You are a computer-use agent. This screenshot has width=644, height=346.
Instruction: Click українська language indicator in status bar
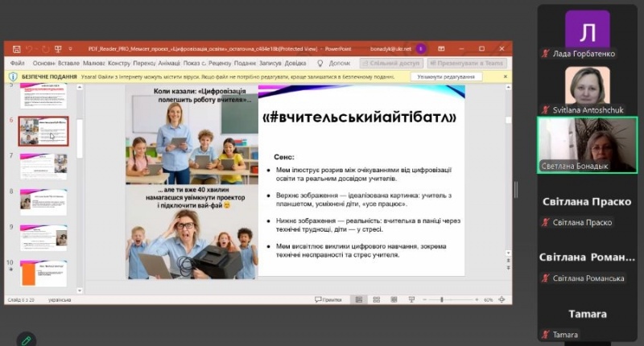(x=60, y=300)
